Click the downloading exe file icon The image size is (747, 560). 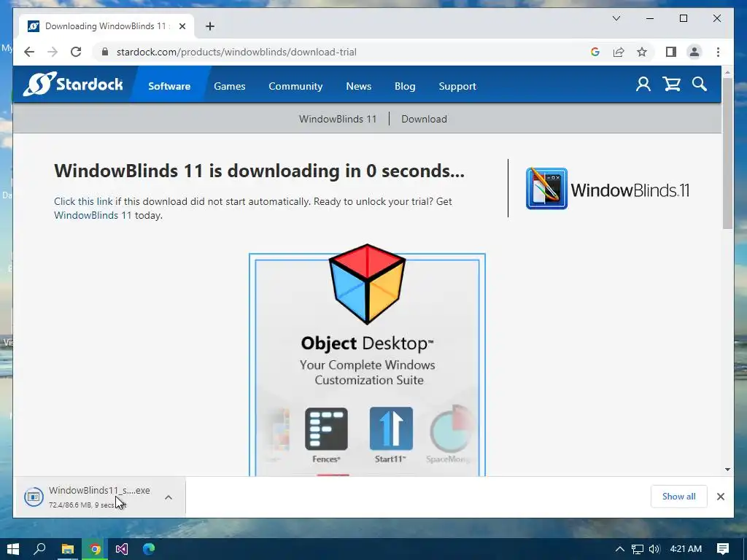[x=34, y=497]
